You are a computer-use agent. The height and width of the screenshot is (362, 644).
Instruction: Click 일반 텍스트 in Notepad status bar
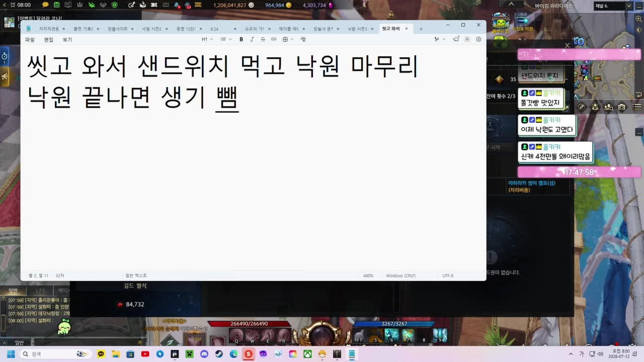tap(136, 276)
